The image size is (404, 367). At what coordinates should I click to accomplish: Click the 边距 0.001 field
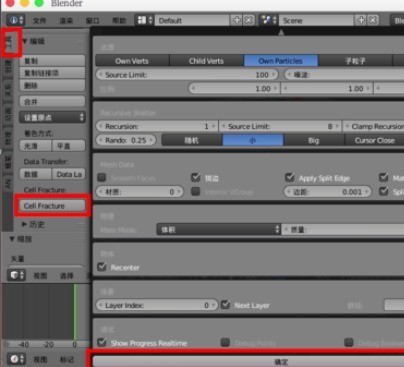click(328, 192)
